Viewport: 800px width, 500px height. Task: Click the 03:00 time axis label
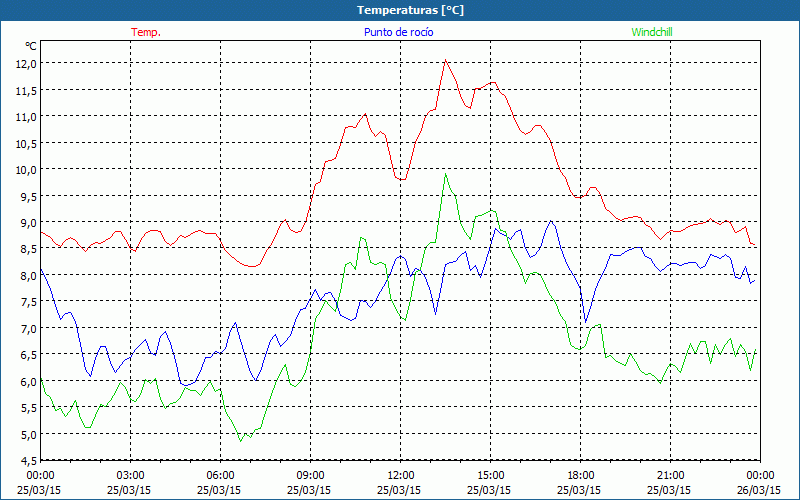click(131, 476)
